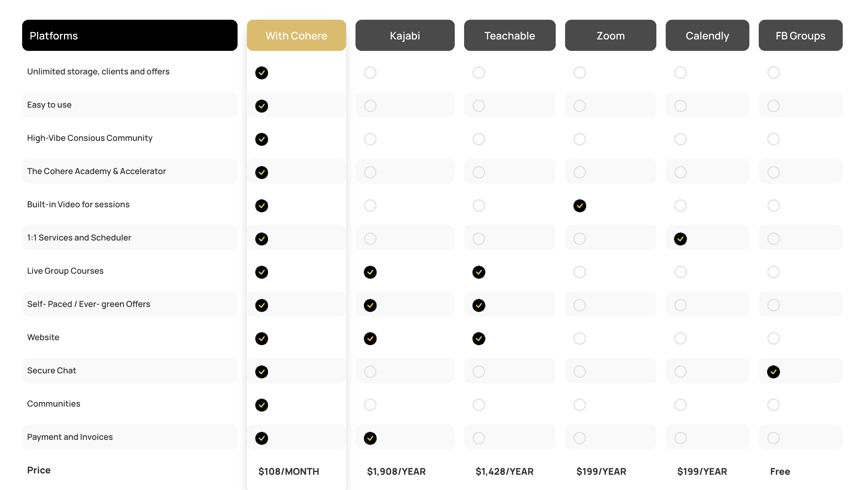Click the $108/MONTH Cohere price
868x490 pixels.
pyautogui.click(x=289, y=471)
